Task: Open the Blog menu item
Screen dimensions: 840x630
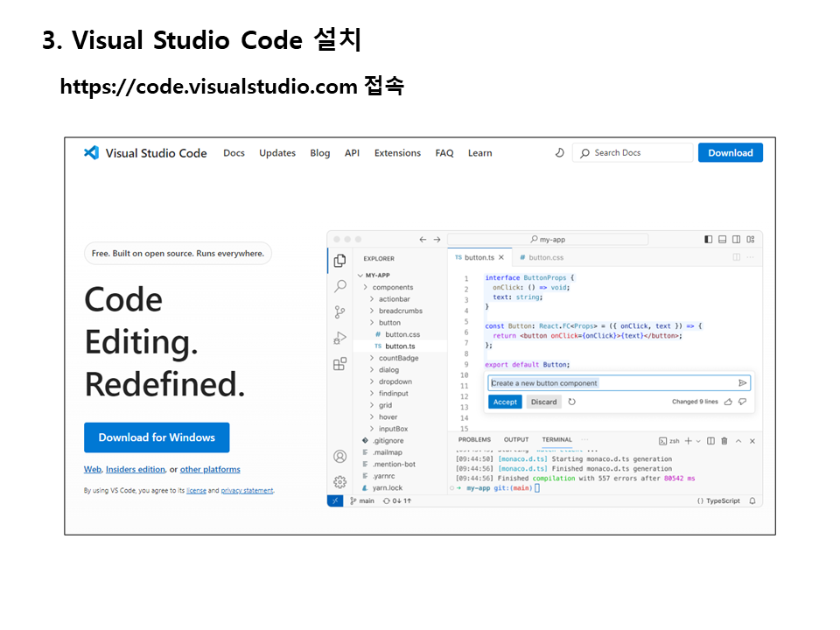Action: (x=320, y=152)
